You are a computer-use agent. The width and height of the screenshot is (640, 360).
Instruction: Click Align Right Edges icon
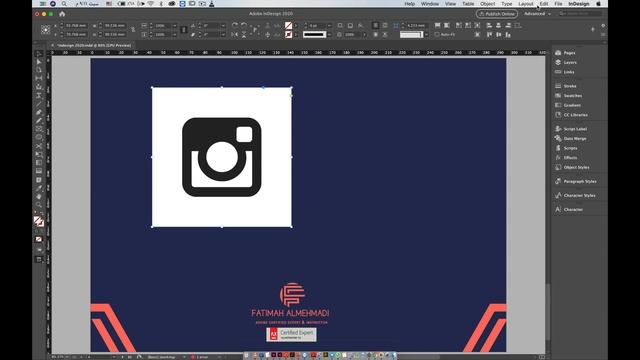(x=508, y=25)
